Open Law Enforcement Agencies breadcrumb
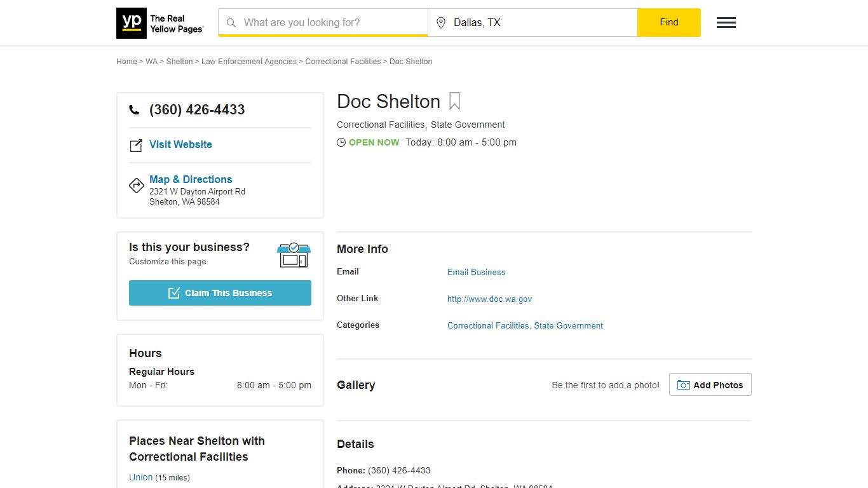Image resolution: width=868 pixels, height=488 pixels. tap(249, 62)
